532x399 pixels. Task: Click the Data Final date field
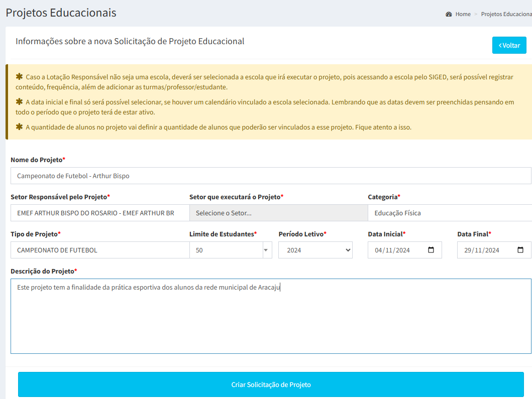494,250
